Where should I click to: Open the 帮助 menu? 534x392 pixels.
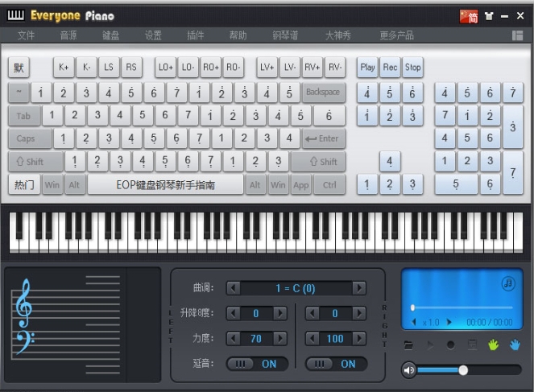pyautogui.click(x=238, y=35)
